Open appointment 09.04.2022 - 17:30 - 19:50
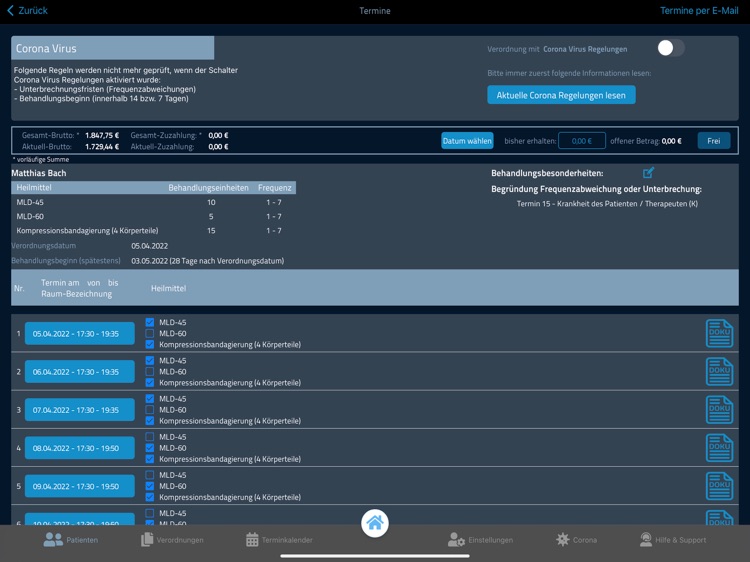 [79, 486]
